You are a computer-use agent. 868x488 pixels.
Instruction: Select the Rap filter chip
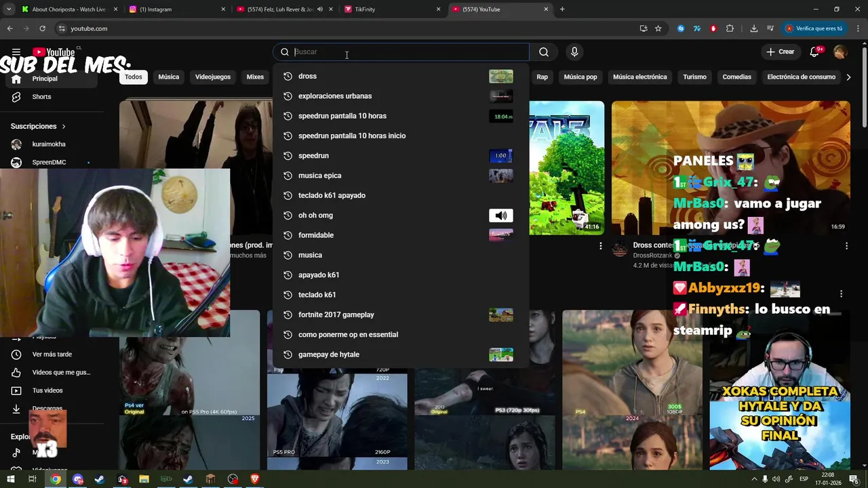click(542, 77)
